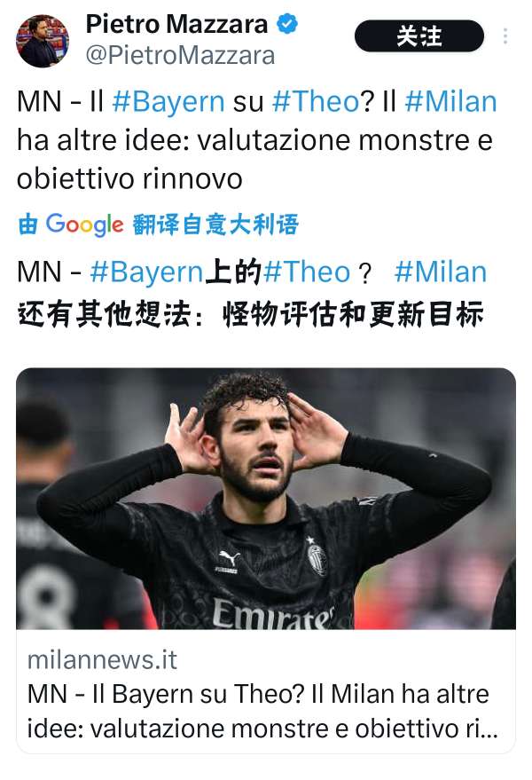This screenshot has width=532, height=780.
Task: Open the three-dot more options menu
Action: click(x=505, y=35)
